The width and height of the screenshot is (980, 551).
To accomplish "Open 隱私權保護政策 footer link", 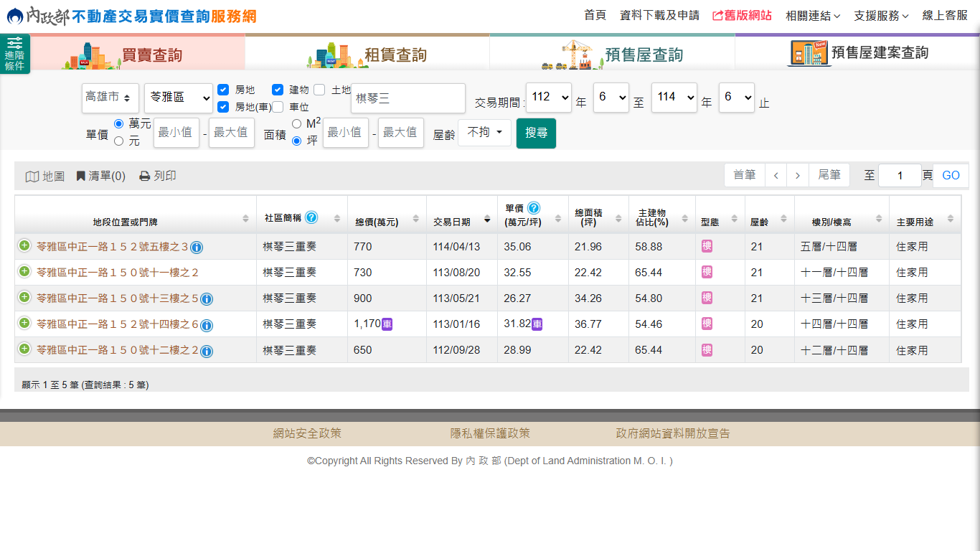I will point(490,433).
